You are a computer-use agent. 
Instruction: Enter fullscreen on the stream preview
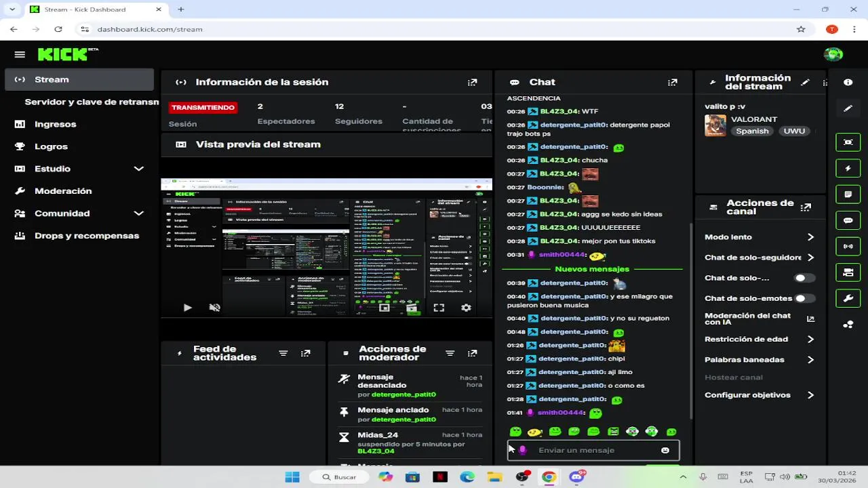click(x=439, y=308)
